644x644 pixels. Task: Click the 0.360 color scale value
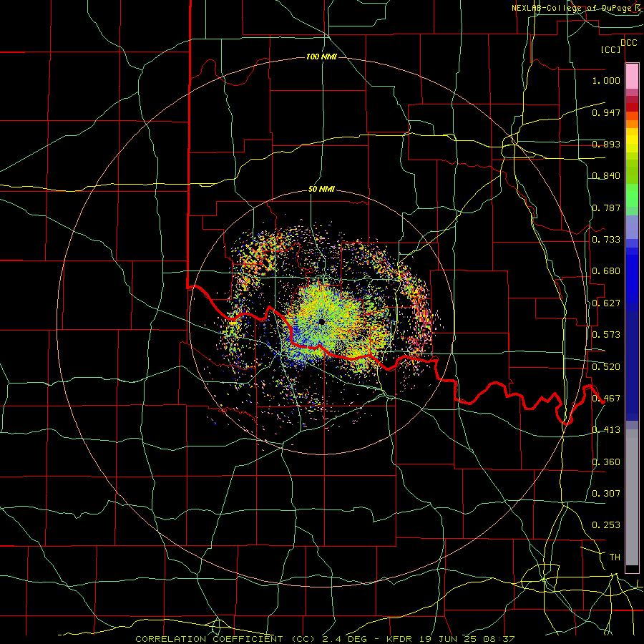606,462
